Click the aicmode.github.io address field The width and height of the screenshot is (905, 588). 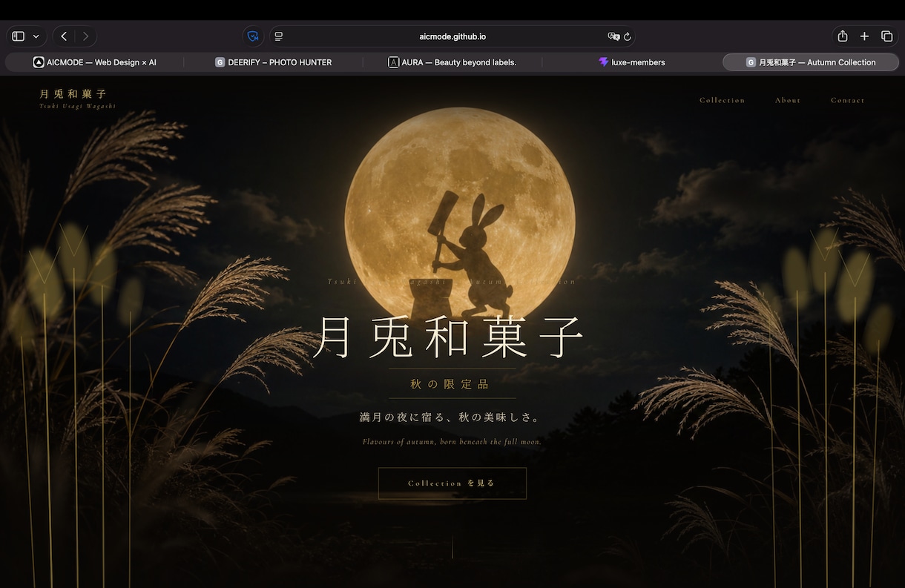(x=452, y=36)
